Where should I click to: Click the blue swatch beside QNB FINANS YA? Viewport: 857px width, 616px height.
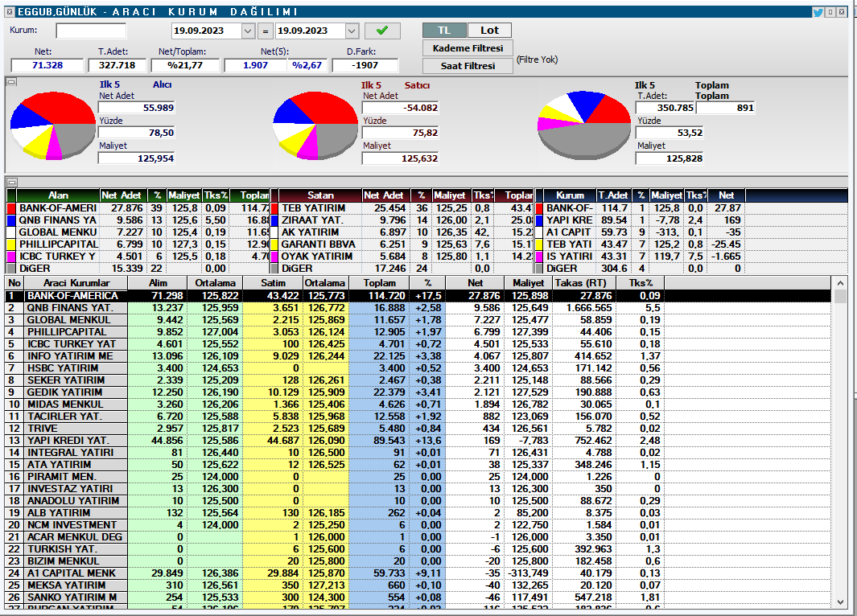pos(11,220)
